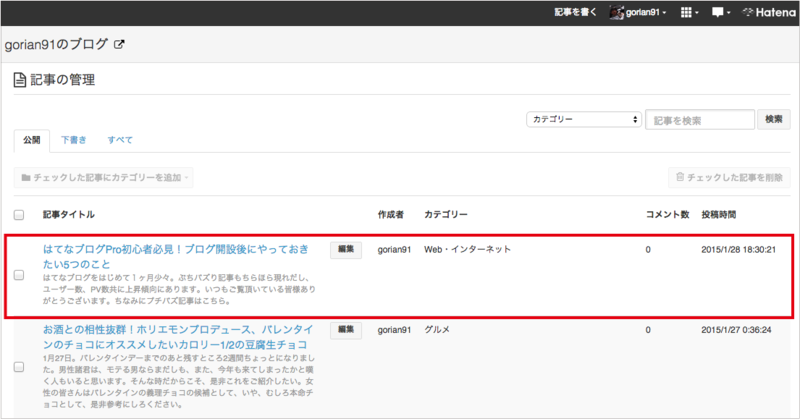The width and height of the screenshot is (800, 419).
Task: Click the コメント数 column header
Action: pyautogui.click(x=667, y=215)
